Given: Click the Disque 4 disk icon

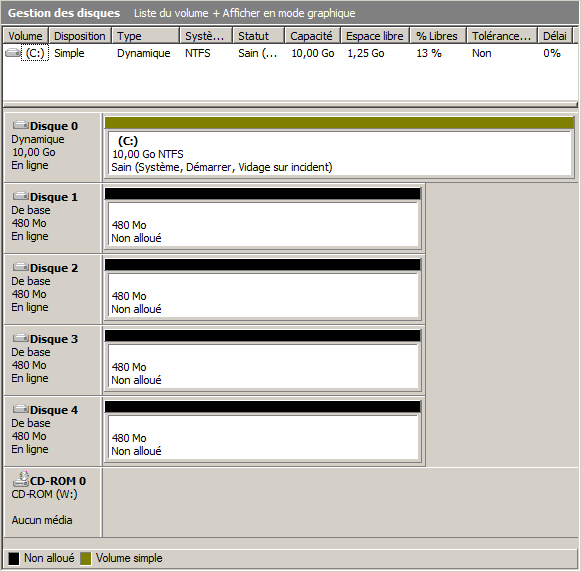Looking at the screenshot, I should [20, 409].
